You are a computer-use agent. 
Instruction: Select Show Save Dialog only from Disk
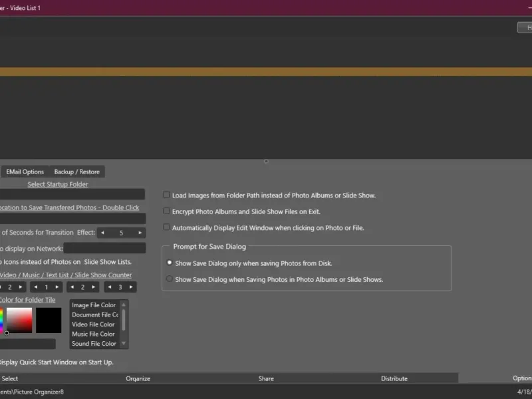(x=170, y=263)
